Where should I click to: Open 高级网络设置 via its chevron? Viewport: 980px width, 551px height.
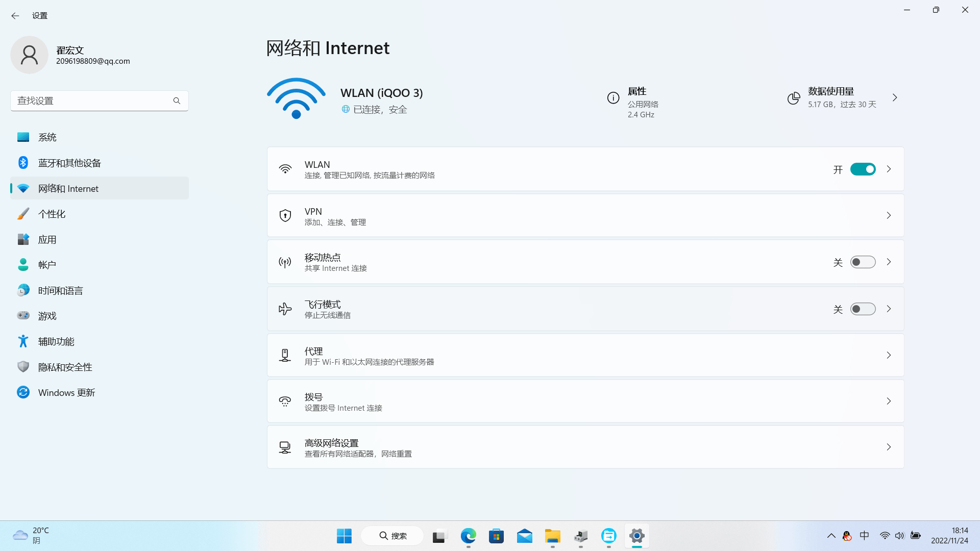pos(889,447)
